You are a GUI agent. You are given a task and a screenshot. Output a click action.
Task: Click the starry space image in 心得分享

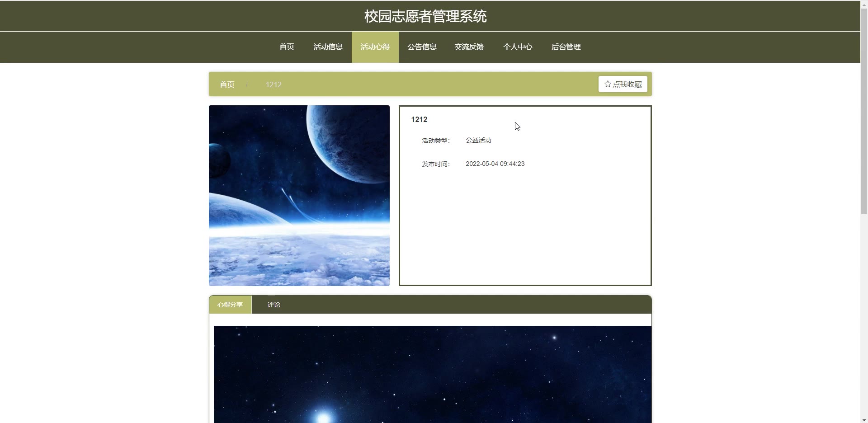pos(433,374)
